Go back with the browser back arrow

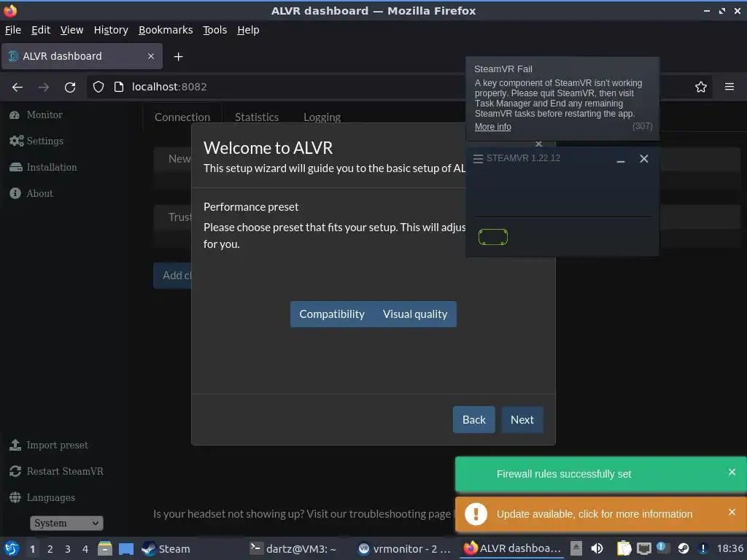point(18,87)
